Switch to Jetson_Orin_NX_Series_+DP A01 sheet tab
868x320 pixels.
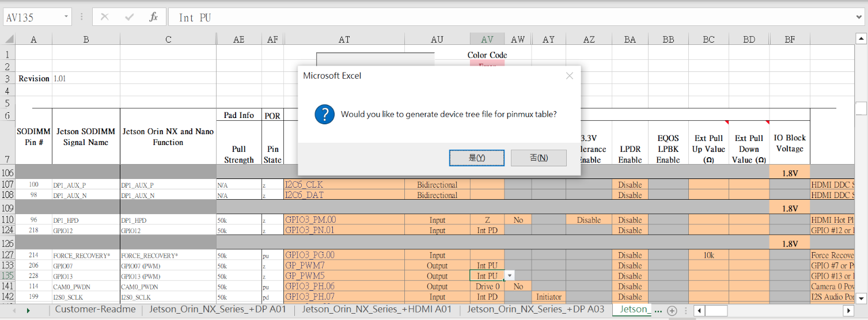[x=218, y=310]
